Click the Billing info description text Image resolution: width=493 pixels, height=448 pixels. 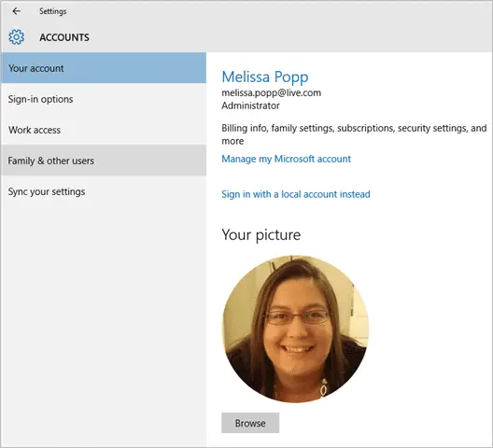tap(354, 134)
